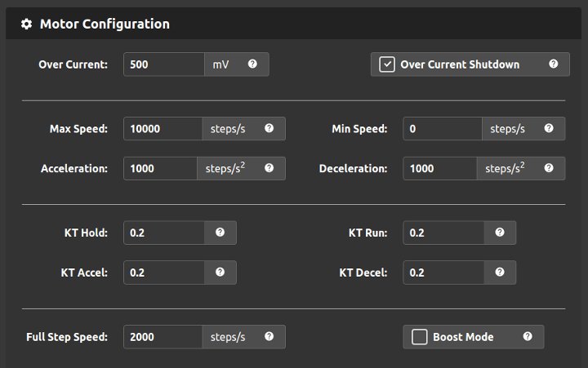
Task: Click the "Over Current:" field label
Action: pyautogui.click(x=73, y=64)
